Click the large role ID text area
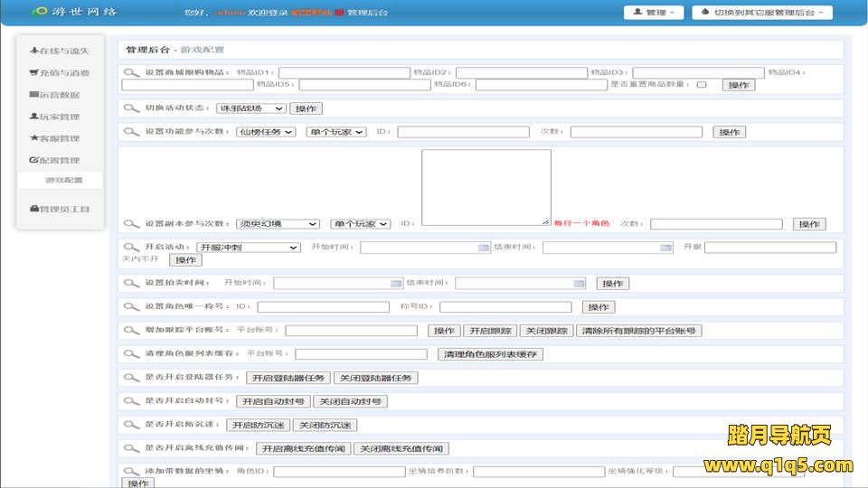868x488 pixels. [486, 187]
